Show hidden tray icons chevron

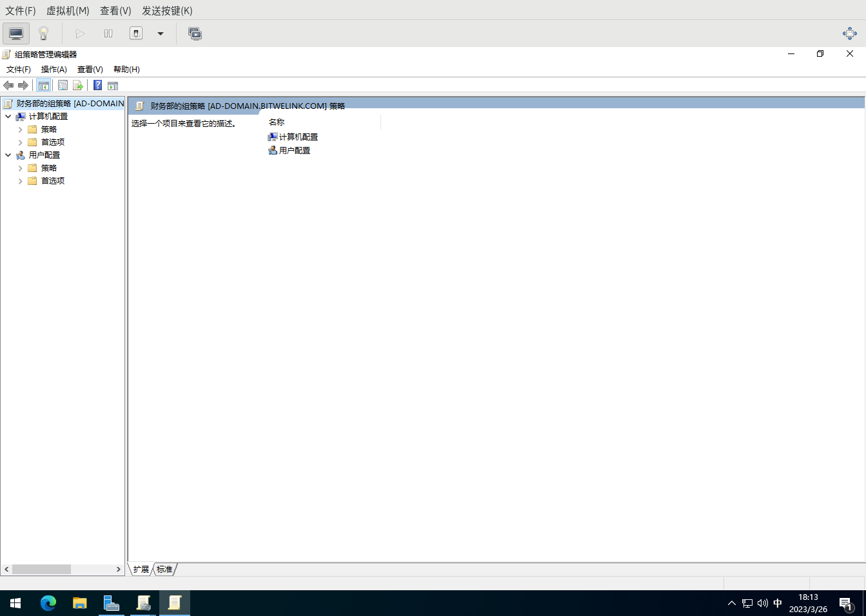pos(731,603)
